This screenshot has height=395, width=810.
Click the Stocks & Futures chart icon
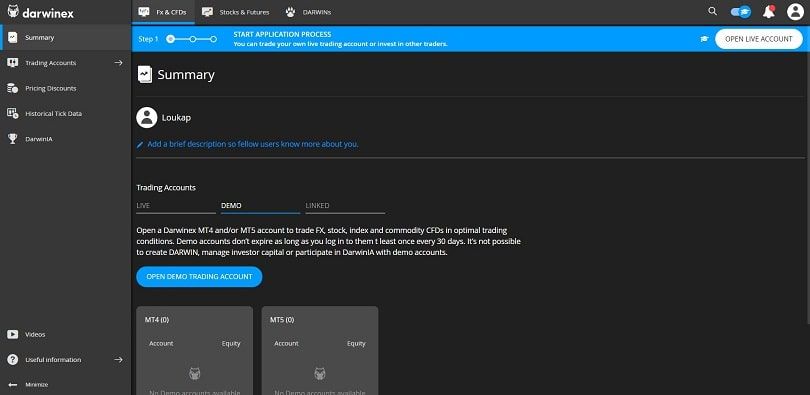(x=208, y=12)
